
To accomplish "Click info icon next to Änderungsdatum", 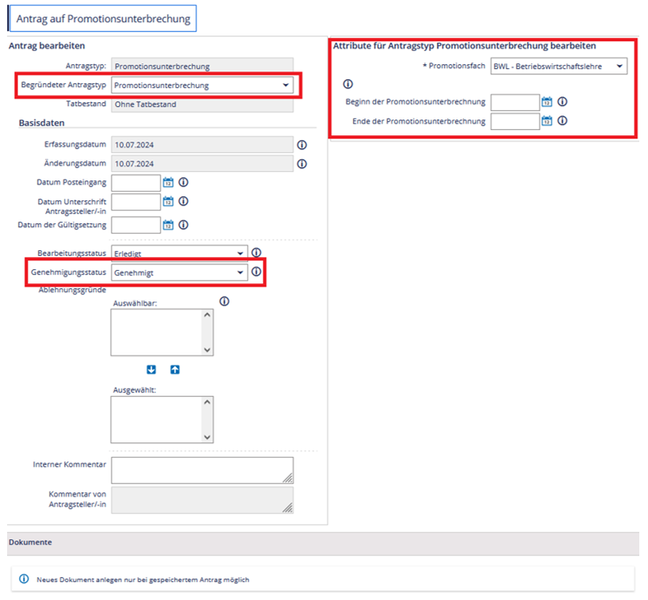I will point(302,164).
